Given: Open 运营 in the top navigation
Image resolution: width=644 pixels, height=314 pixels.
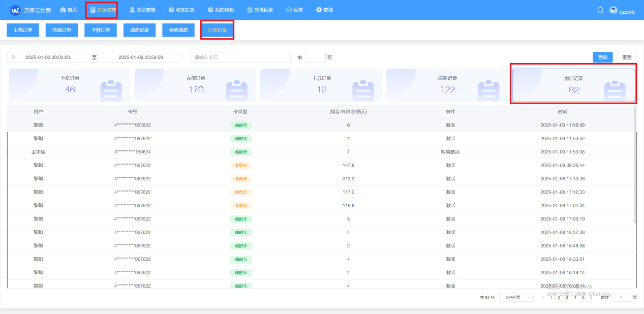Looking at the screenshot, I should point(295,10).
